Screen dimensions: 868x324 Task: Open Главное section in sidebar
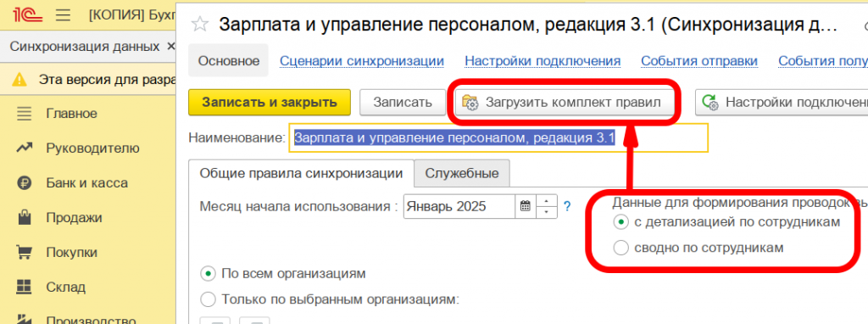coord(72,115)
